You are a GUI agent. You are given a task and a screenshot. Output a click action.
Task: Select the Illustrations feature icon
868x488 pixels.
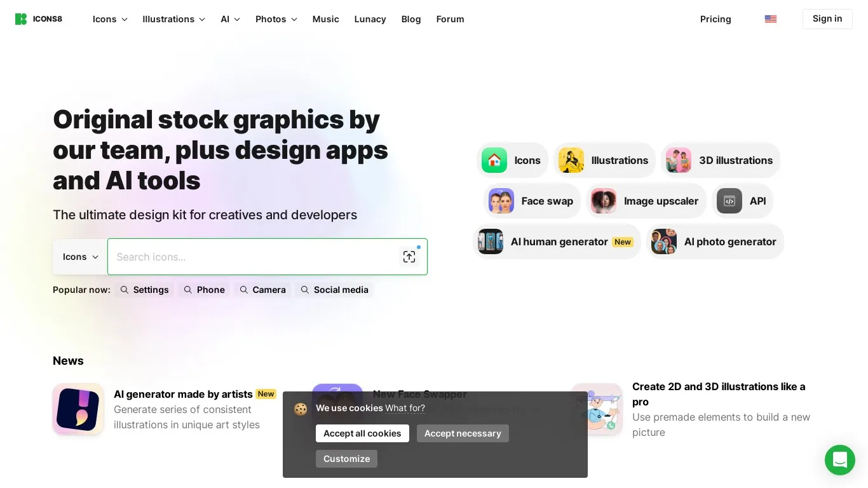tap(571, 160)
